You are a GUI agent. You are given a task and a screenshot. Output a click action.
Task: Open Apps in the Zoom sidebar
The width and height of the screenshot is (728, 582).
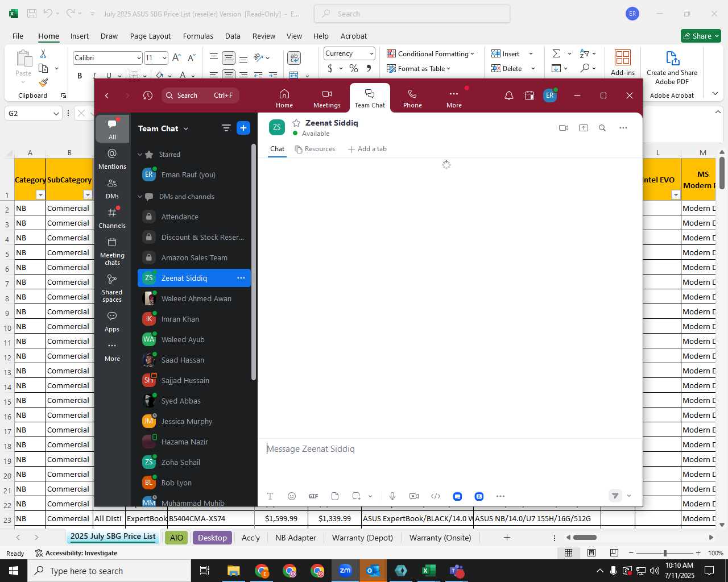112,322
